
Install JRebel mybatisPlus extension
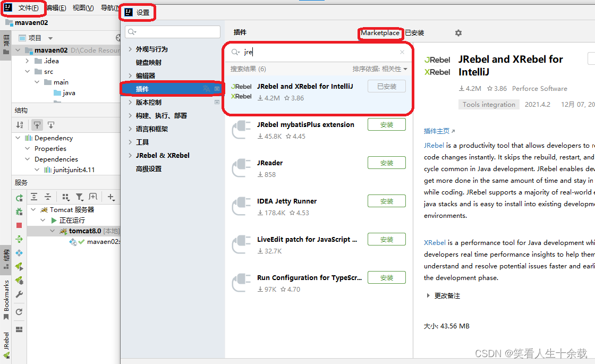(387, 124)
